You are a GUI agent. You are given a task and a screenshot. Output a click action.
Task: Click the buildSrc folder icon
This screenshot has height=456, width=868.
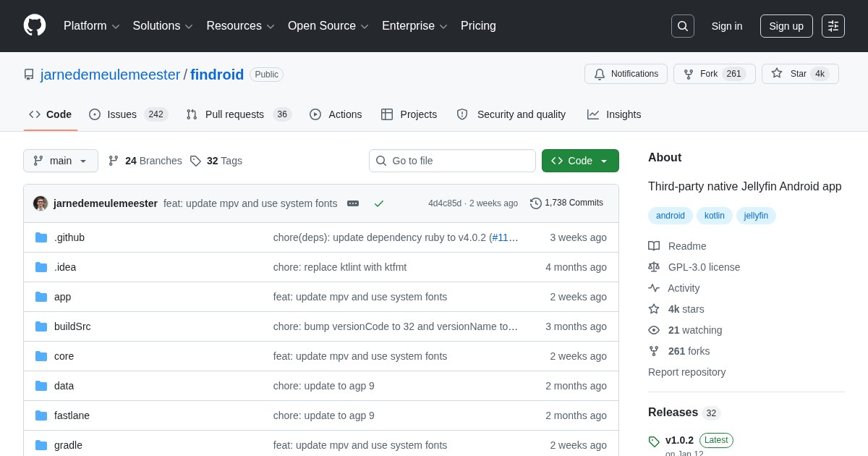(x=41, y=326)
